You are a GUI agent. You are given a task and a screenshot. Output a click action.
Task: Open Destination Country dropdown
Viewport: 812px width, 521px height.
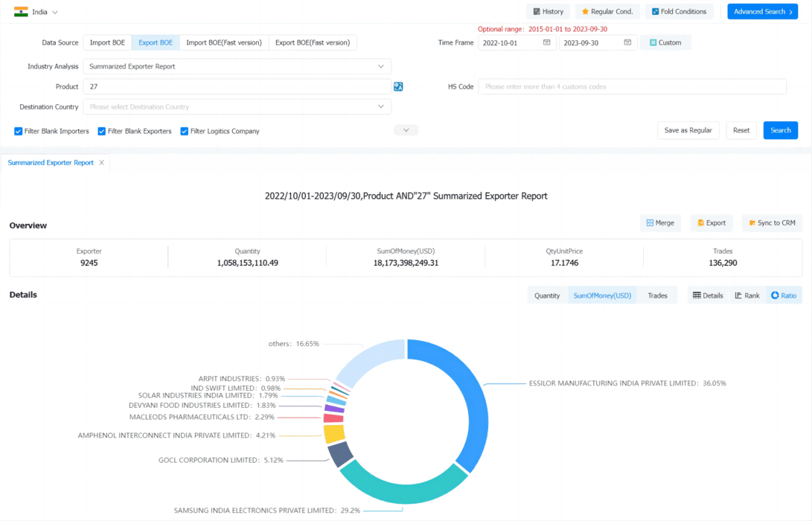237,106
